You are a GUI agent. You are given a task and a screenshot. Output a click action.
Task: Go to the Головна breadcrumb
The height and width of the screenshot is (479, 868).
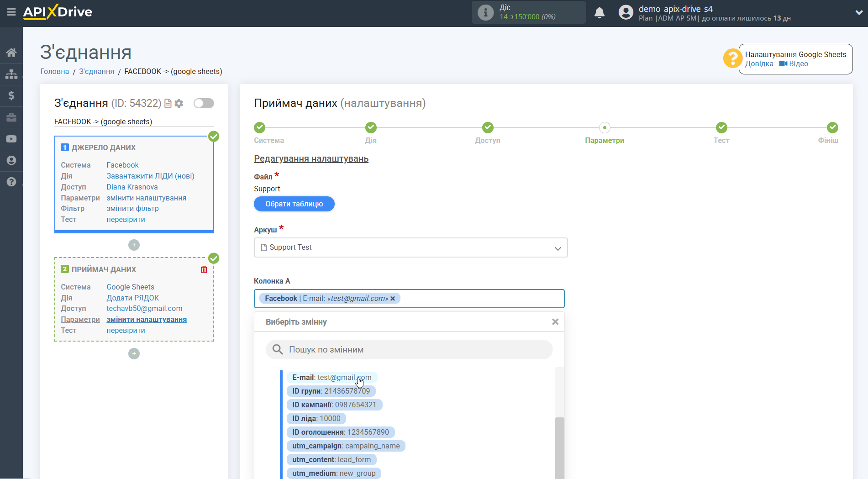pyautogui.click(x=55, y=72)
